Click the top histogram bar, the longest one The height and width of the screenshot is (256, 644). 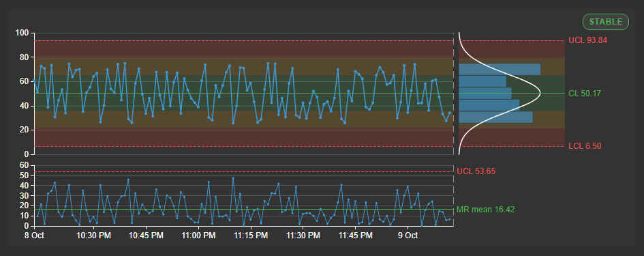tap(500, 69)
